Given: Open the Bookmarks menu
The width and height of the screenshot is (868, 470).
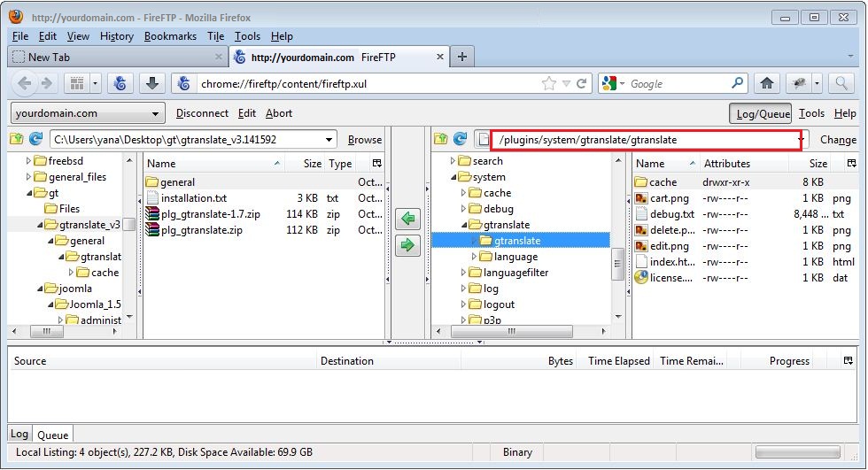Looking at the screenshot, I should point(170,36).
